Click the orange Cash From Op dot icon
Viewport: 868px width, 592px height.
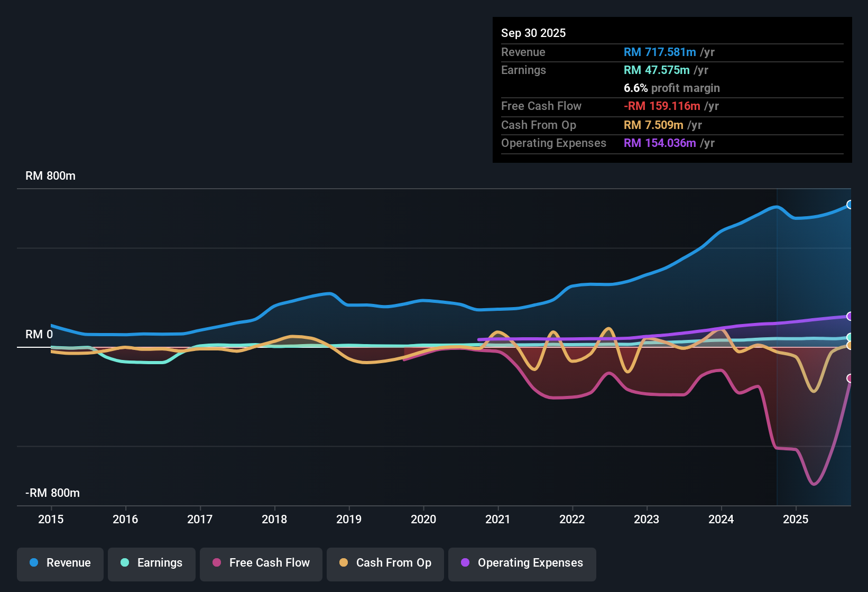[343, 563]
